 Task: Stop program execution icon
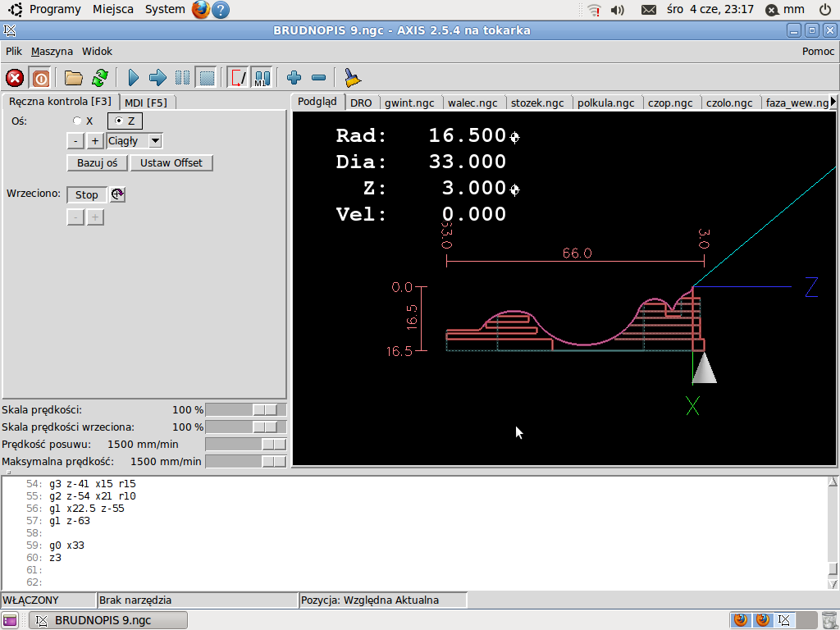[x=207, y=78]
